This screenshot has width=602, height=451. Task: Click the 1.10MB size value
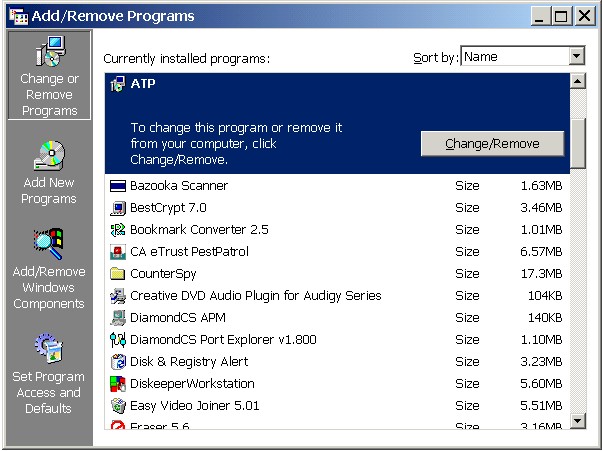541,340
